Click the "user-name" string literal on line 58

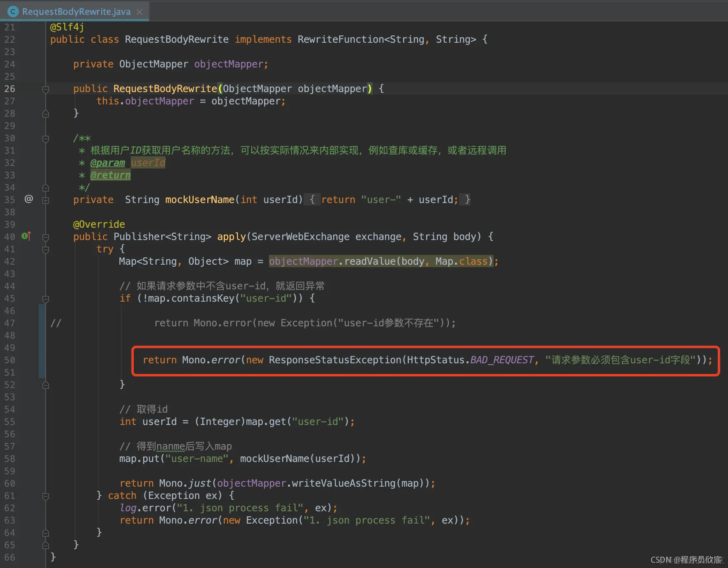[x=197, y=459]
